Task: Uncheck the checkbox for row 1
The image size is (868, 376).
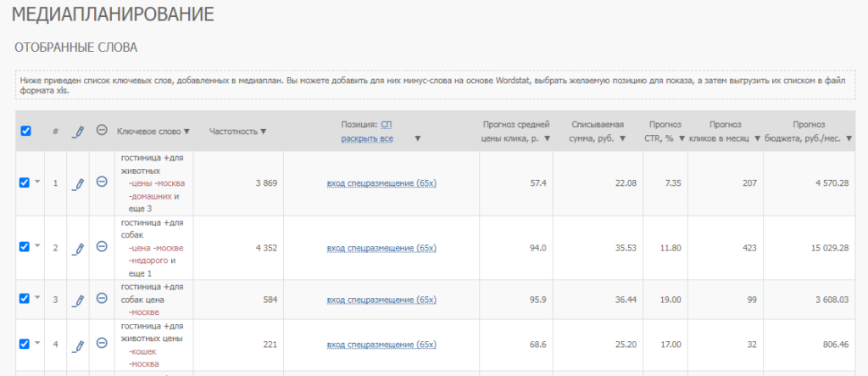Action: [x=25, y=182]
